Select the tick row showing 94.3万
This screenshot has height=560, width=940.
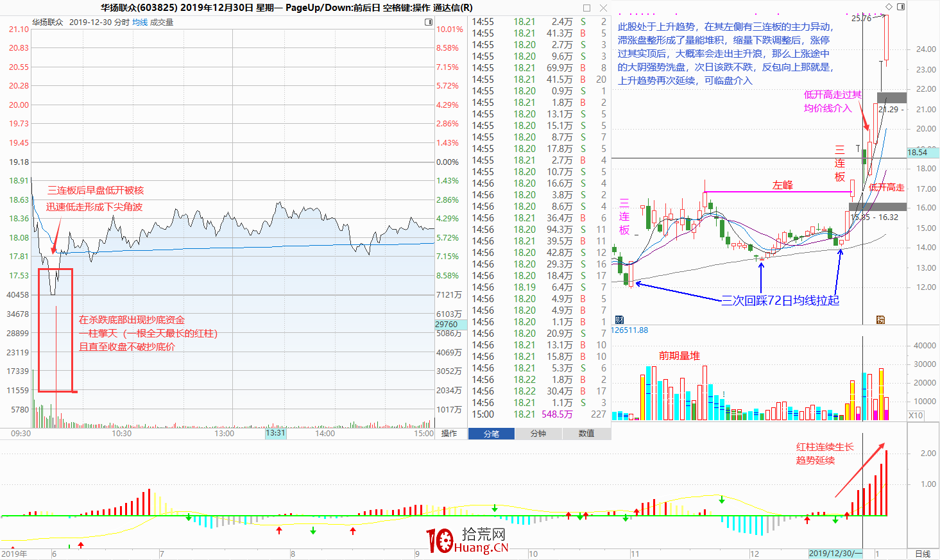tap(539, 230)
